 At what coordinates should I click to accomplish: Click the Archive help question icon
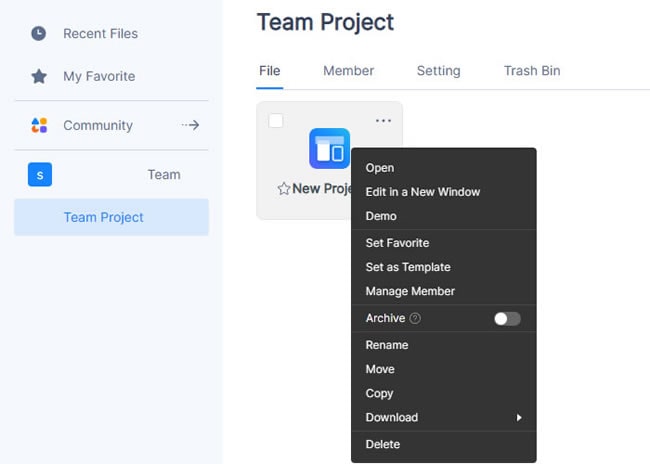415,318
